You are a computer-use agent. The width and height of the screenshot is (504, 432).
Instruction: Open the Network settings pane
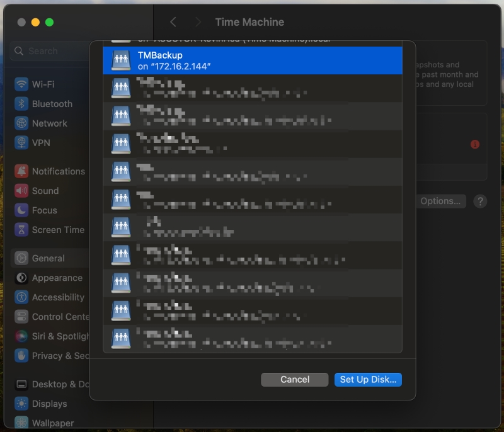coord(49,123)
